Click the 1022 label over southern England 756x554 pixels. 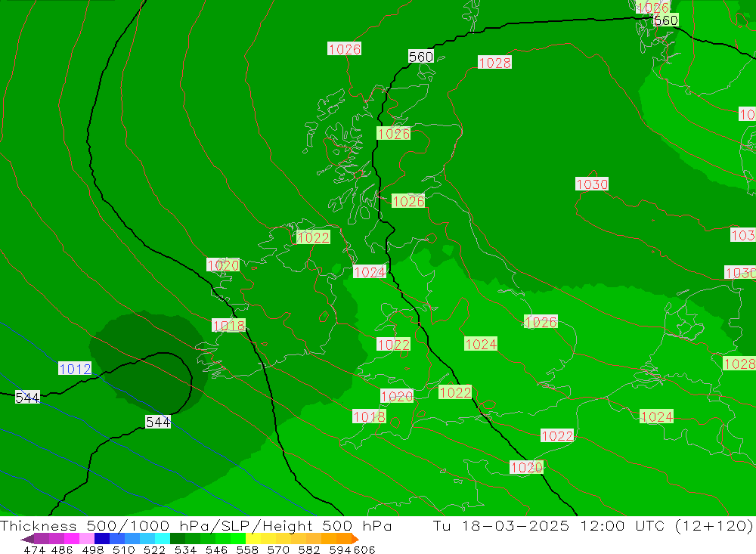pos(455,392)
